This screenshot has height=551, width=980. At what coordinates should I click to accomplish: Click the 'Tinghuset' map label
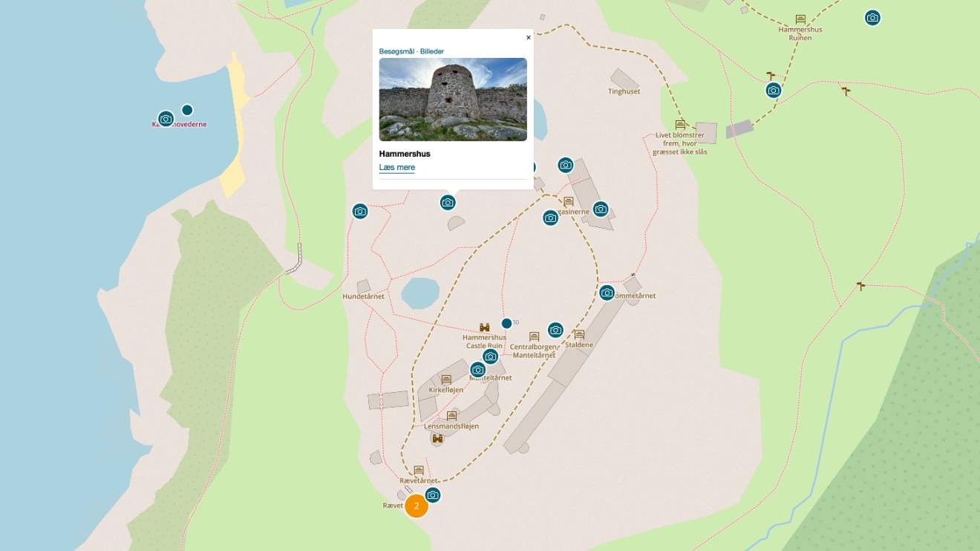pyautogui.click(x=624, y=91)
